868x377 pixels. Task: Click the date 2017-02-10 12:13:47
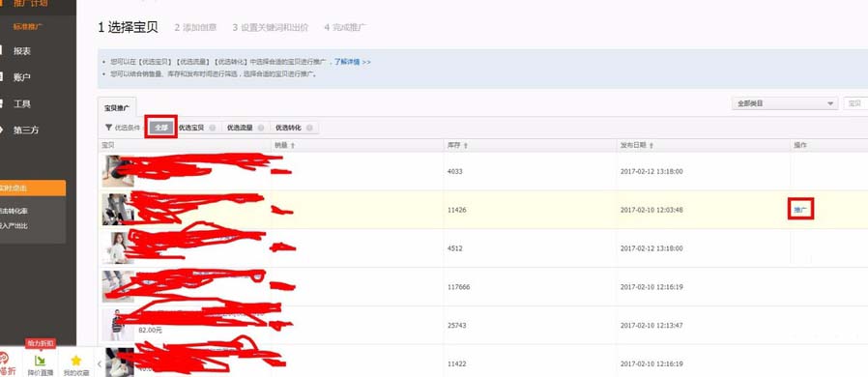[651, 326]
